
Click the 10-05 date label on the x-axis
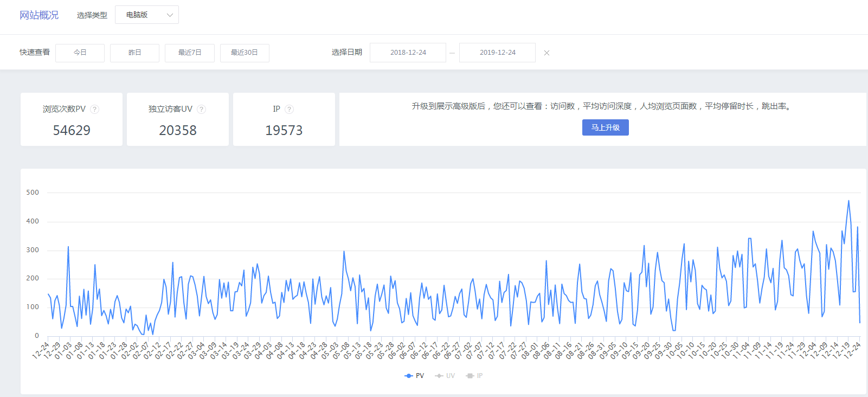point(676,350)
